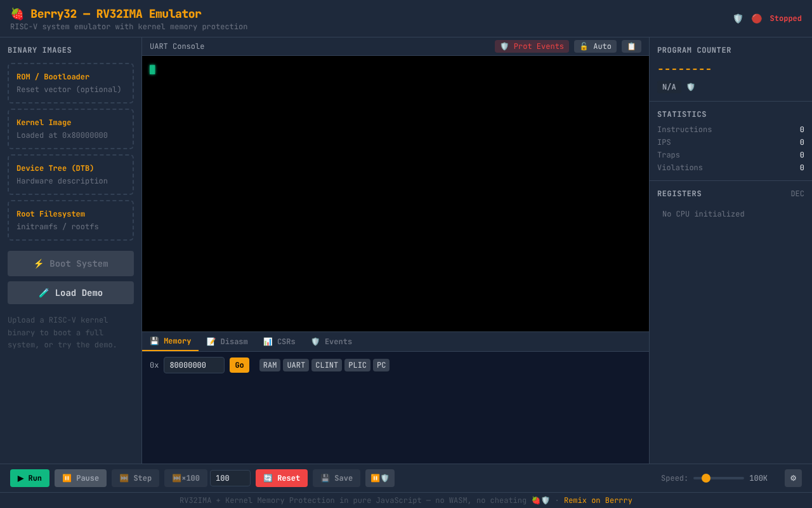Click Load Demo
The width and height of the screenshot is (812, 508).
(x=70, y=293)
